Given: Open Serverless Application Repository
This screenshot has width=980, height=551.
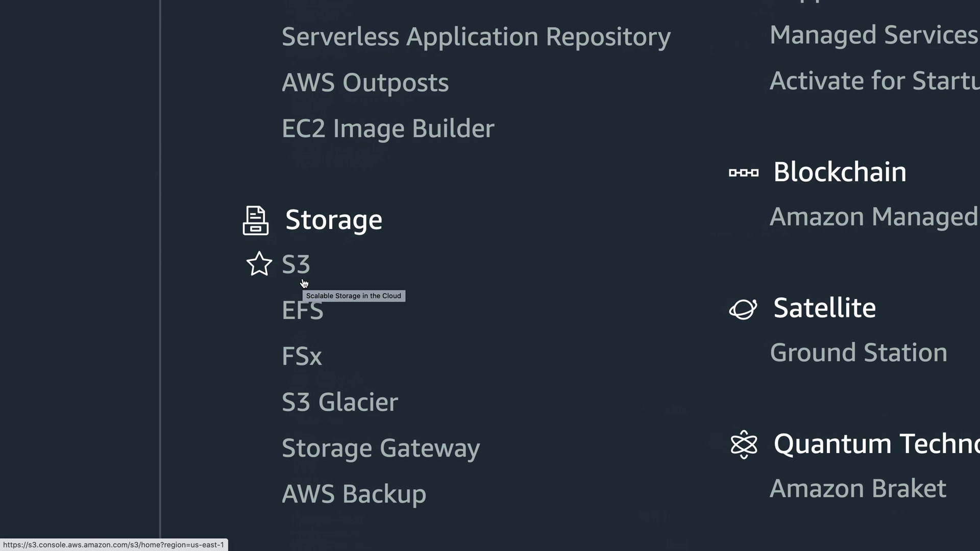Looking at the screenshot, I should pyautogui.click(x=476, y=37).
